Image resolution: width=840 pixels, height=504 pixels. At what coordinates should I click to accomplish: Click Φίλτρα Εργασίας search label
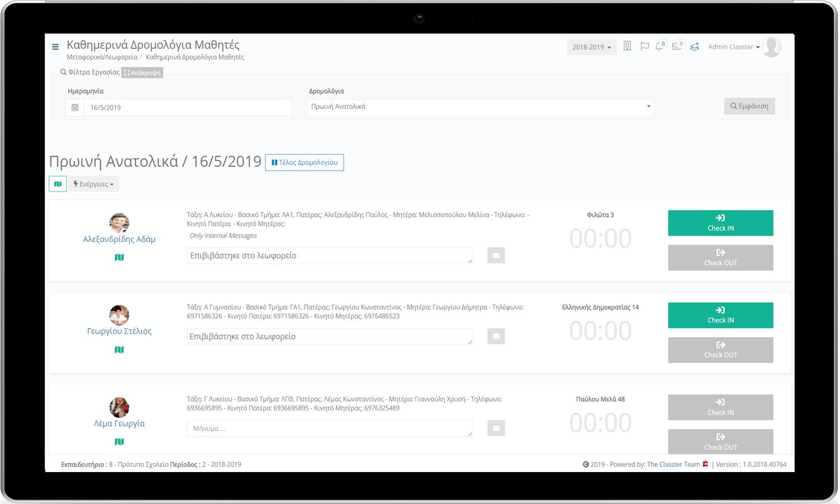click(x=90, y=72)
